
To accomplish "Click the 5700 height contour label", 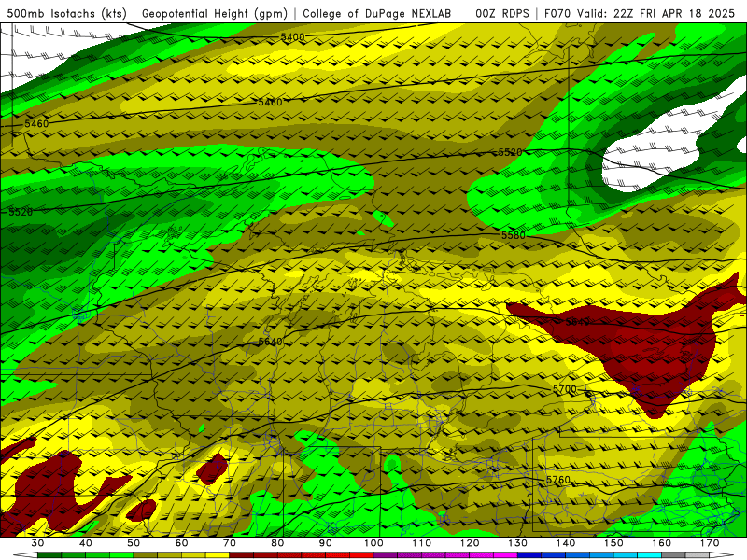I will point(565,389).
